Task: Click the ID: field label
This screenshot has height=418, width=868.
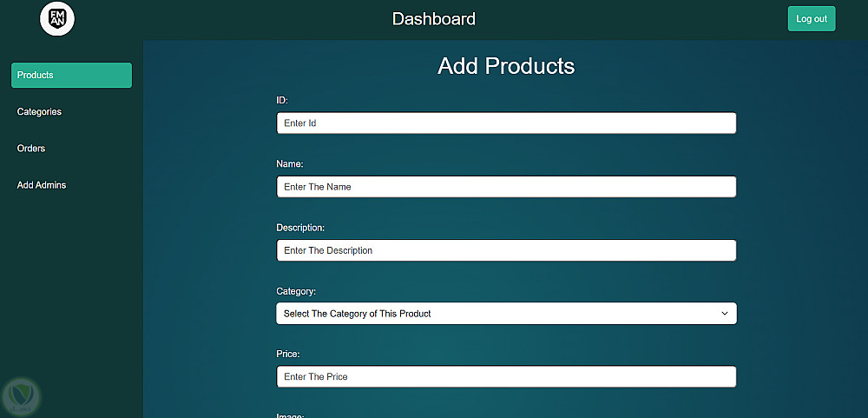Action: (282, 101)
